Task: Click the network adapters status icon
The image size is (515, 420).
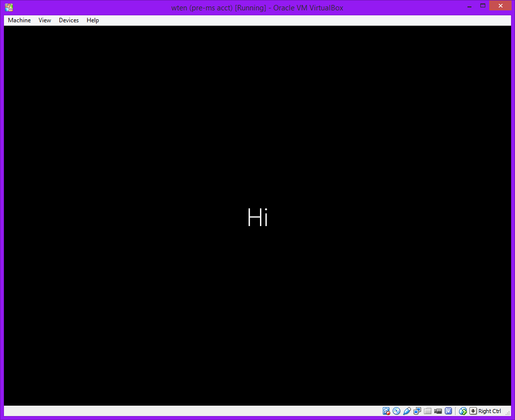Action: click(417, 411)
